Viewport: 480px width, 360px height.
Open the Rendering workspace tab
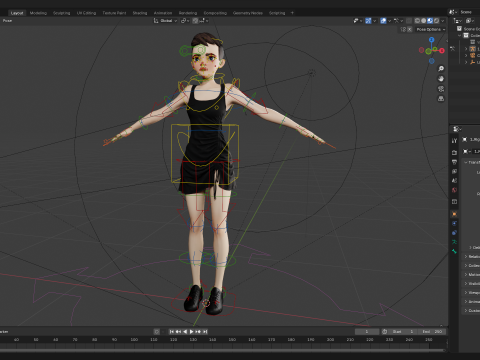coord(188,13)
